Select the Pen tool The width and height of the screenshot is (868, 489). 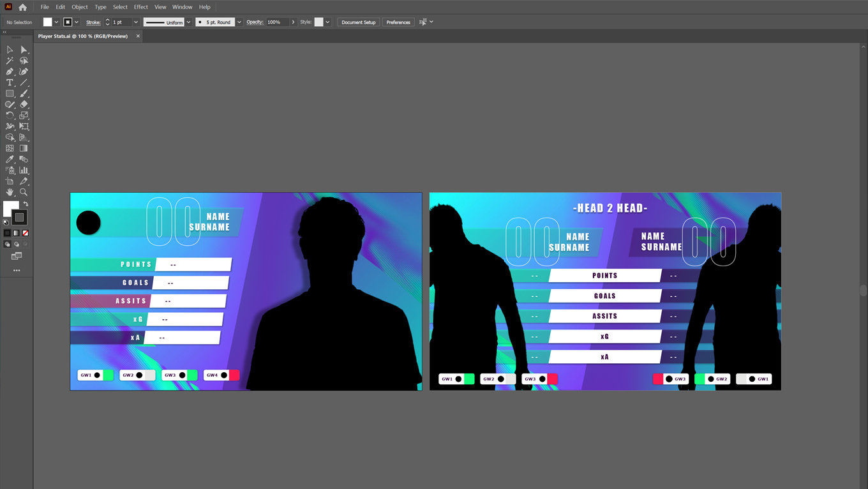click(10, 71)
